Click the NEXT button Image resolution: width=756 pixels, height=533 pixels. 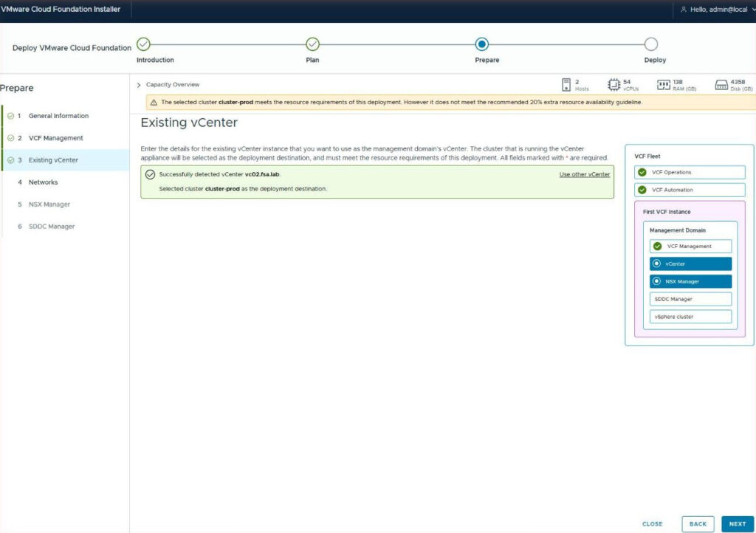(x=738, y=524)
